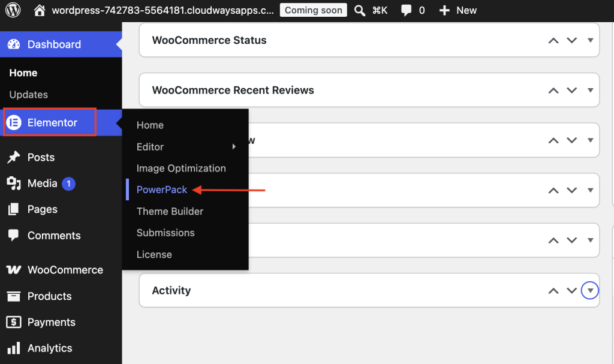The width and height of the screenshot is (614, 364).
Task: Click the Media label in sidebar
Action: click(x=43, y=183)
